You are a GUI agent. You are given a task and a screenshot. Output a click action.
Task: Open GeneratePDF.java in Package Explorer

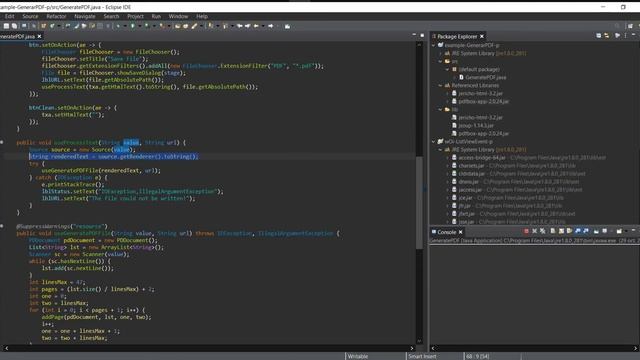(485, 77)
